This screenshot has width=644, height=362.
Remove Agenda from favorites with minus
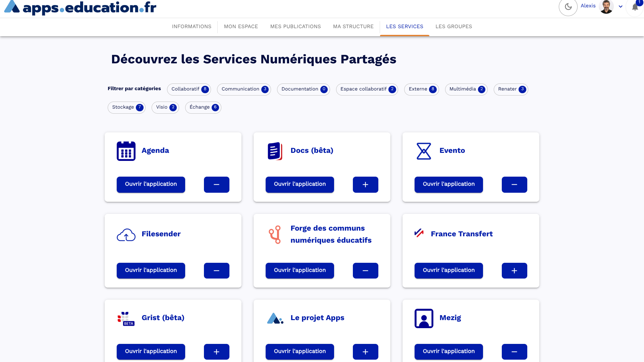pos(217,185)
